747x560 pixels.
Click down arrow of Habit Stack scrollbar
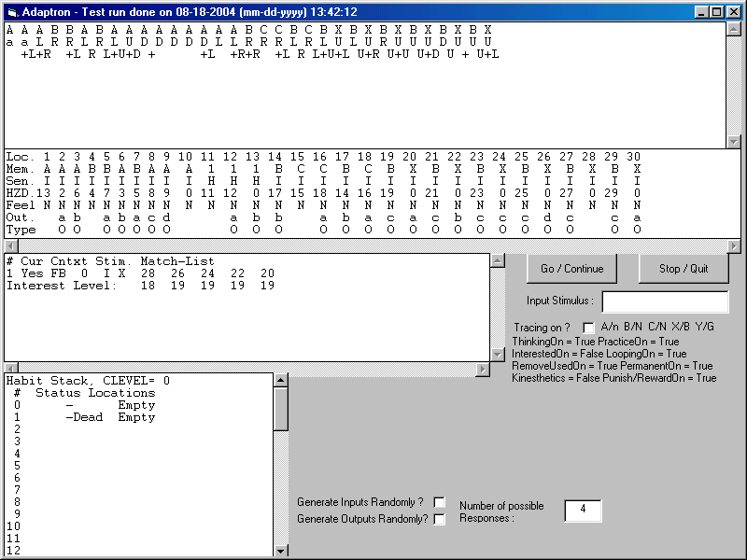pyautogui.click(x=281, y=550)
